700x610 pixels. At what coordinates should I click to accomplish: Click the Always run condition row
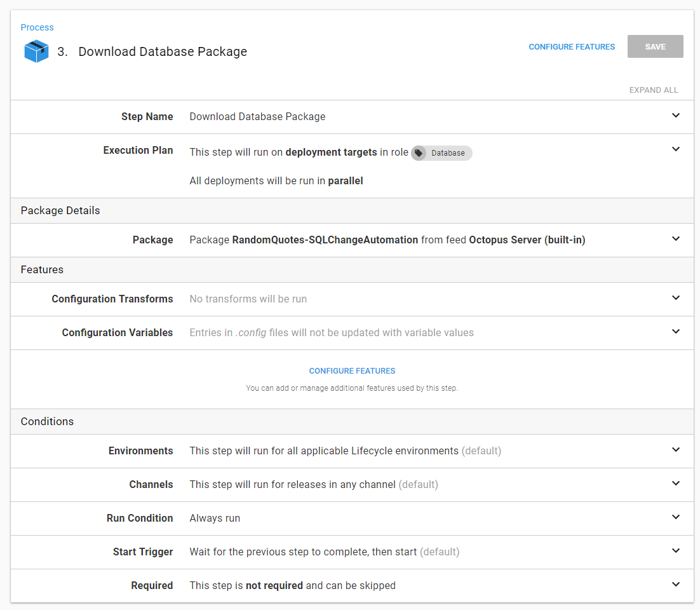pyautogui.click(x=215, y=518)
